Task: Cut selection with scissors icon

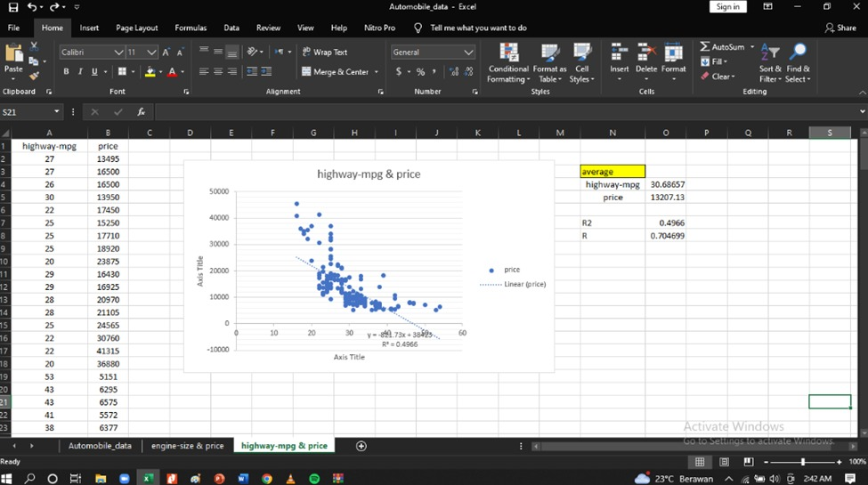Action: (x=35, y=47)
